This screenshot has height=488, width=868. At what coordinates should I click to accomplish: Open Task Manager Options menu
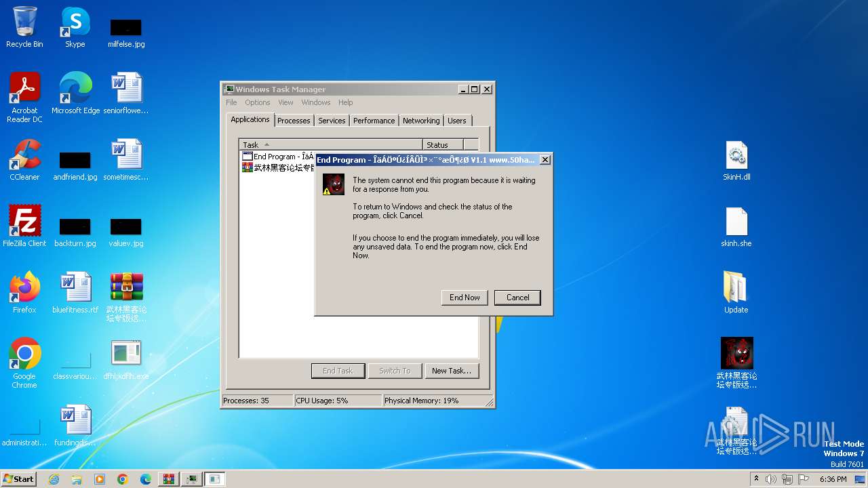pyautogui.click(x=258, y=102)
